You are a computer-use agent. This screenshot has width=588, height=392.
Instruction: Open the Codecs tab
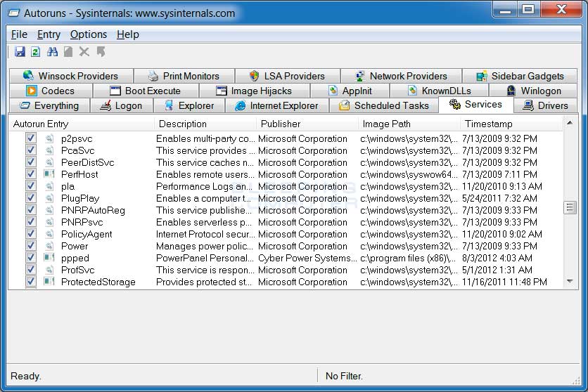coord(51,91)
